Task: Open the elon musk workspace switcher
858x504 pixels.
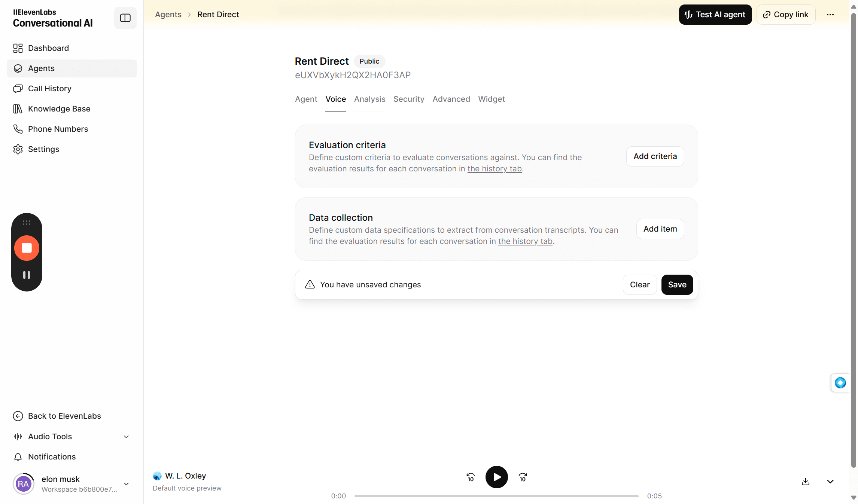Action: (x=71, y=484)
